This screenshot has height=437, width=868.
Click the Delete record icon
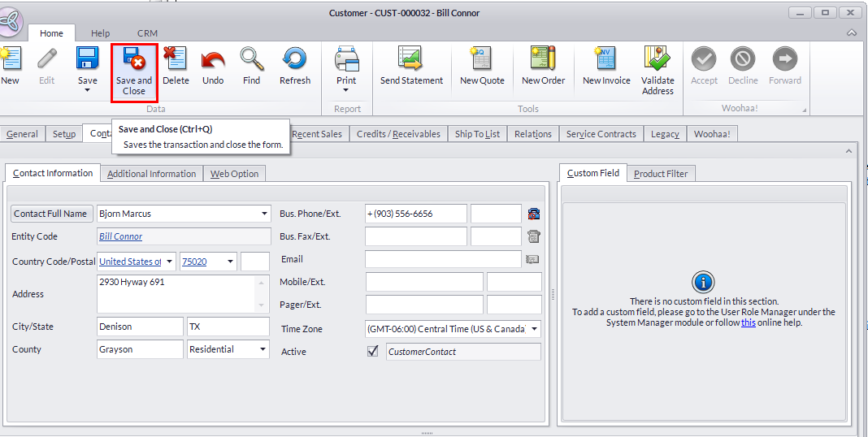point(176,60)
